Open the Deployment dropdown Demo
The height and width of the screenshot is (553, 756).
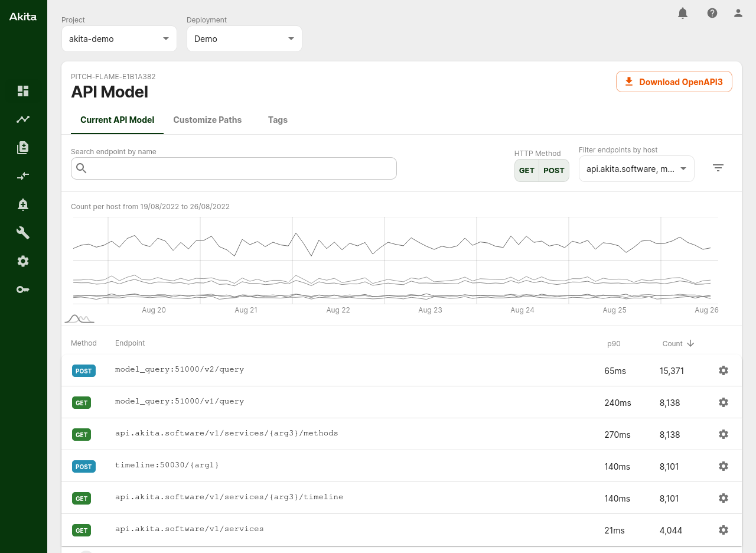tap(245, 39)
